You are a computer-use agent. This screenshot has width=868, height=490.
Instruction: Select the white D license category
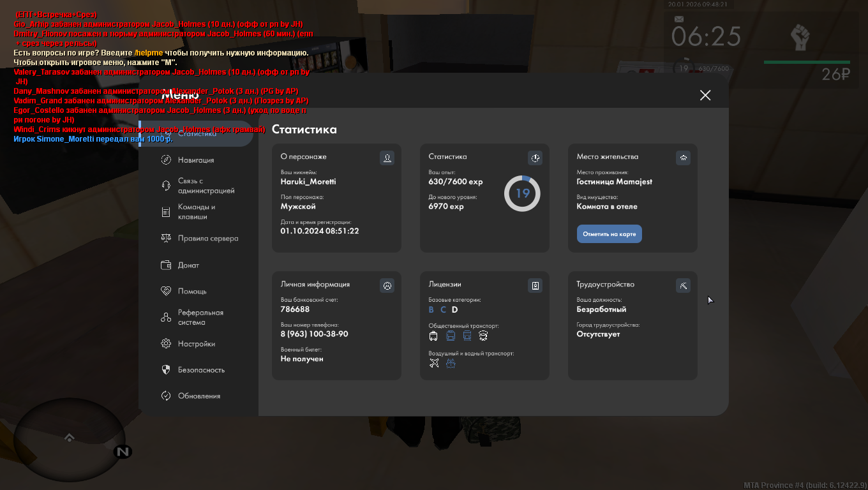coord(455,310)
